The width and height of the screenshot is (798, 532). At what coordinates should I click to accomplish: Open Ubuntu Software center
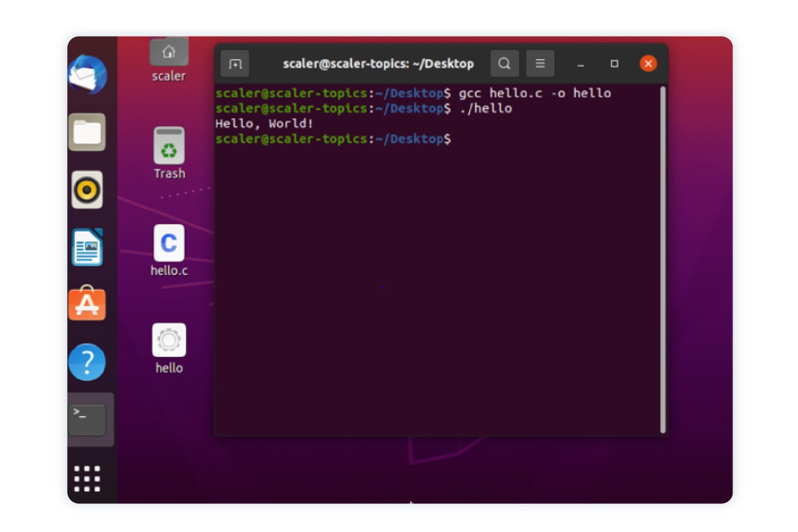[x=87, y=305]
